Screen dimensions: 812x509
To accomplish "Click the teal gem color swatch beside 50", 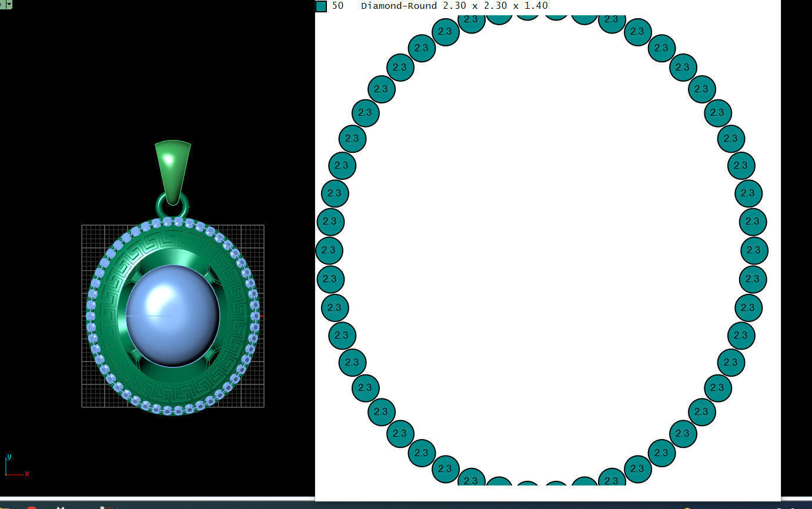I will [321, 6].
